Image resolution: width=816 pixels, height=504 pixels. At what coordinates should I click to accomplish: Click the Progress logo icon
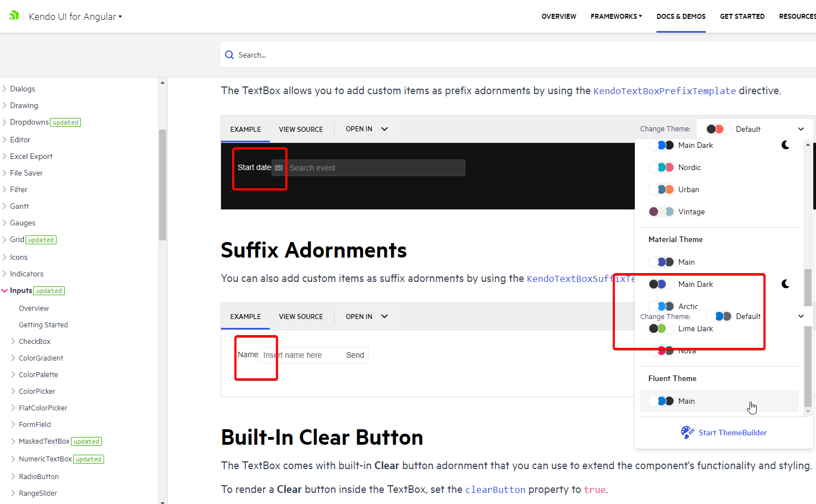pos(14,16)
